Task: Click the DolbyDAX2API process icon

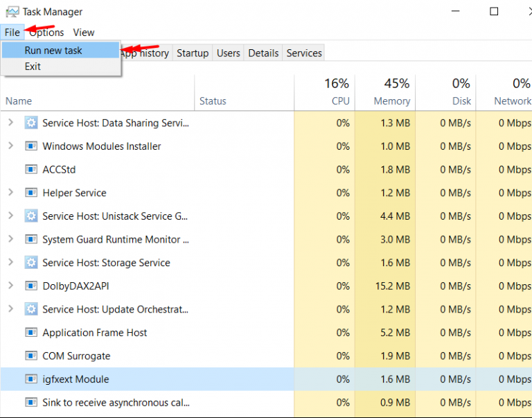Action: (31, 286)
